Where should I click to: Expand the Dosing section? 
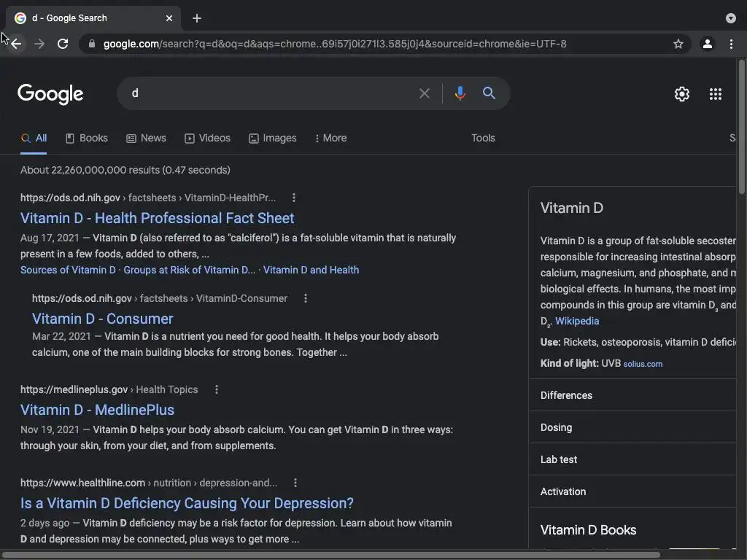coord(632,427)
